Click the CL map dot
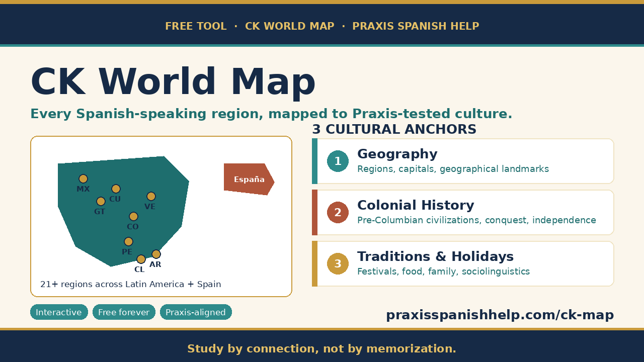The width and height of the screenshot is (644, 362). point(141,259)
